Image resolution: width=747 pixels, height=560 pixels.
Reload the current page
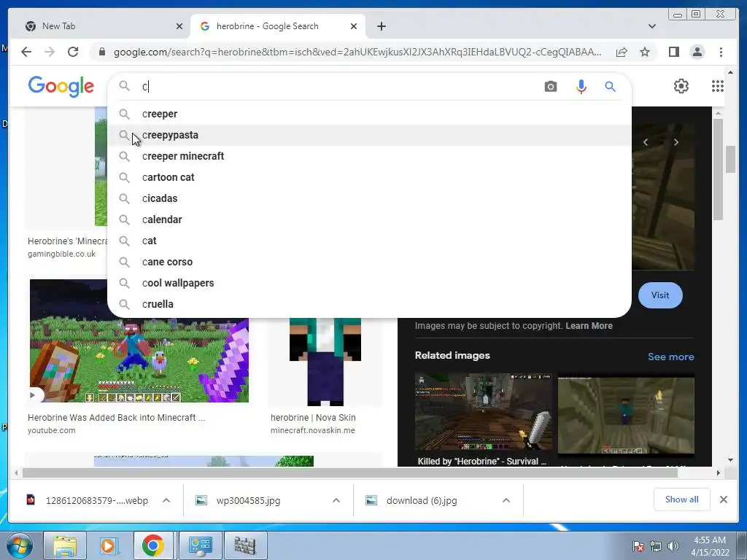point(73,52)
